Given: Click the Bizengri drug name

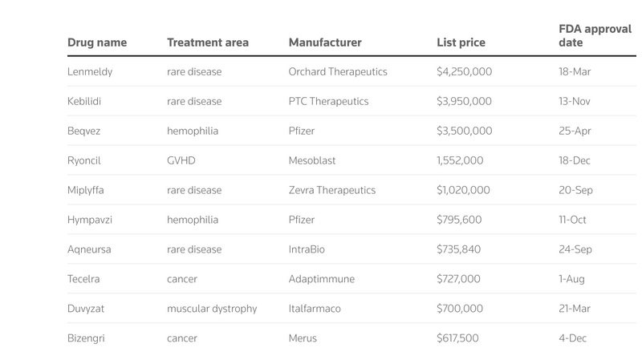Looking at the screenshot, I should tap(86, 338).
